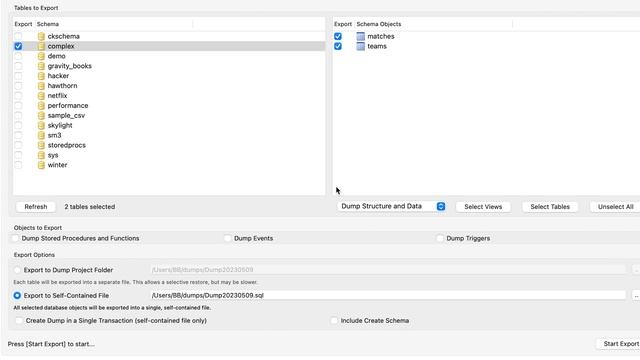Enable Include Create Schema checkbox

(x=334, y=320)
